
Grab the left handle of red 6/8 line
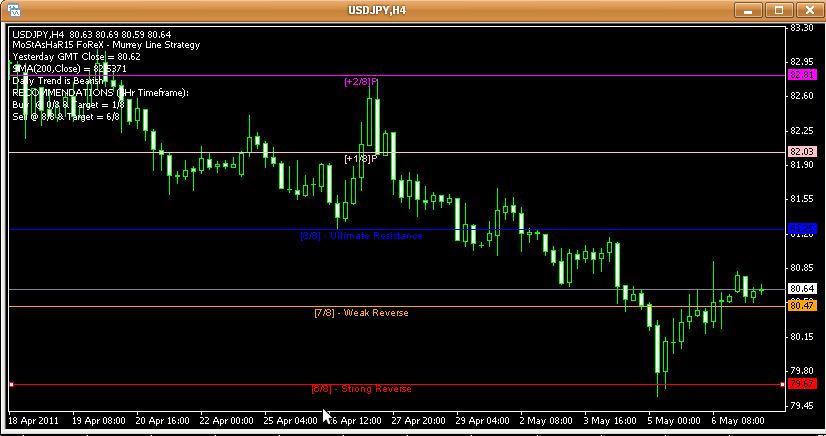pos(12,385)
